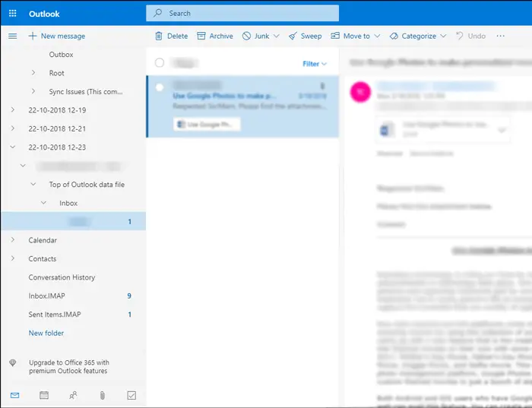Image resolution: width=532 pixels, height=408 pixels.
Task: Open the Filter dropdown
Action: 315,64
